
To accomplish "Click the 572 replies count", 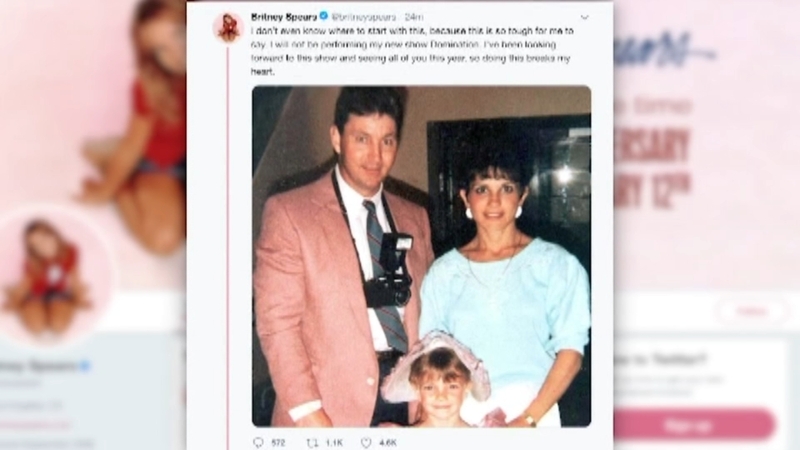I will [278, 443].
